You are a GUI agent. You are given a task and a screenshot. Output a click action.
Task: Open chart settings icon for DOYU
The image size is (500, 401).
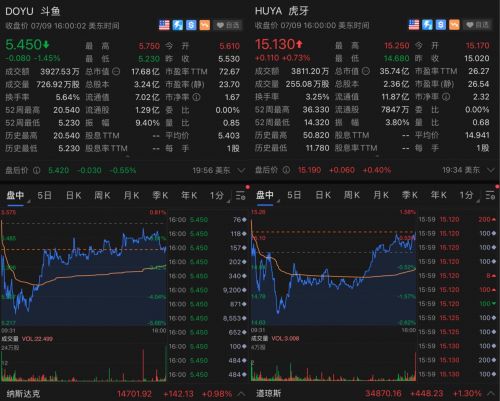[241, 195]
